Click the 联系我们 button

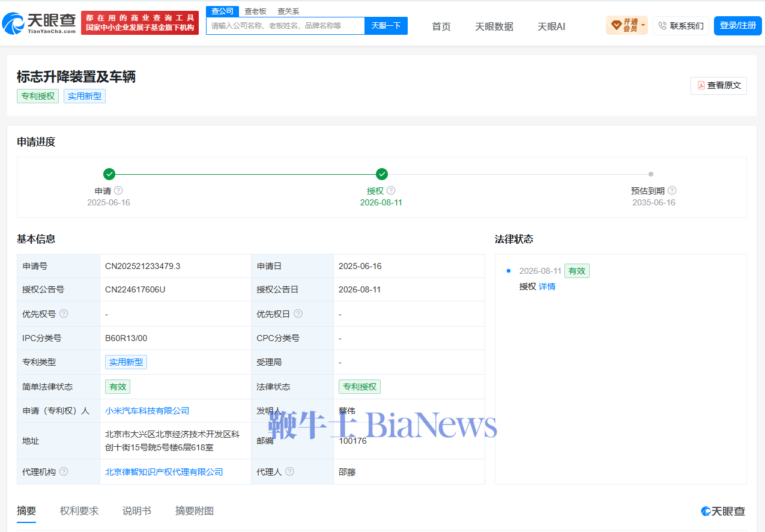[681, 26]
